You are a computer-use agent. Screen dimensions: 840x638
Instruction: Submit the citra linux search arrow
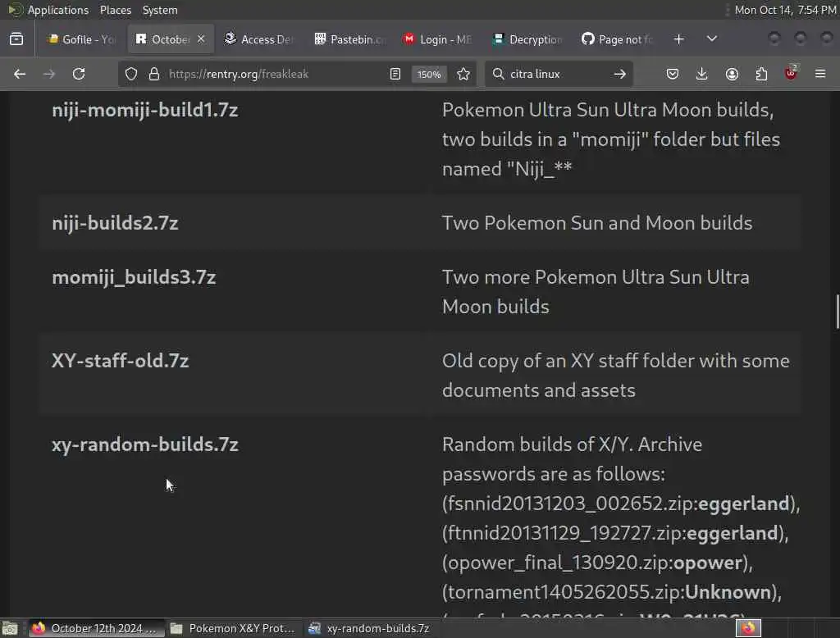(620, 74)
